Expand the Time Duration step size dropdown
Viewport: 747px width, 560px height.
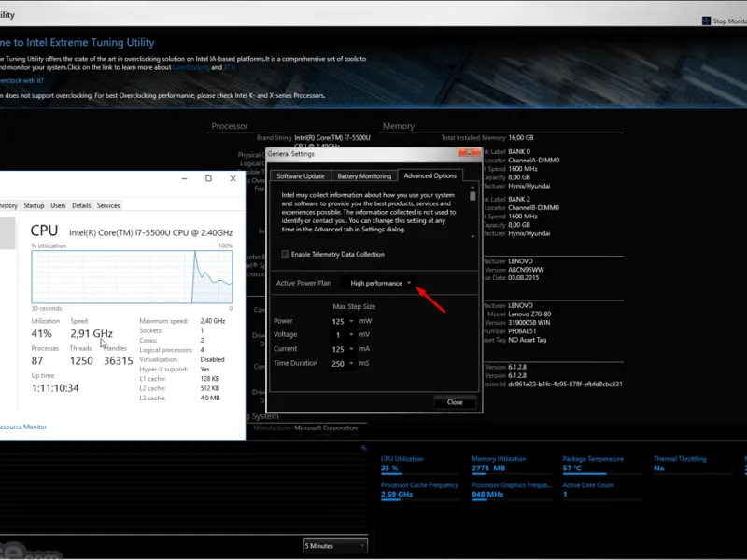343,363
